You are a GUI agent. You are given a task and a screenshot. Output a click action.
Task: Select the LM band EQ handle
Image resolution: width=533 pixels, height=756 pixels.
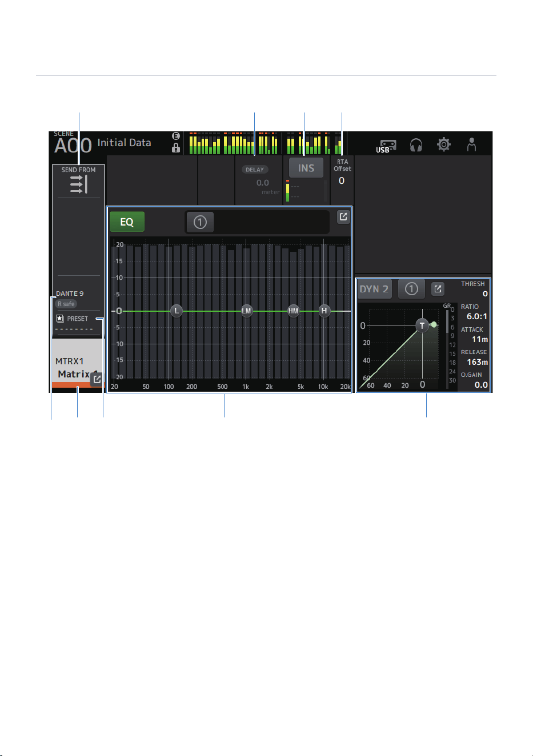246,311
